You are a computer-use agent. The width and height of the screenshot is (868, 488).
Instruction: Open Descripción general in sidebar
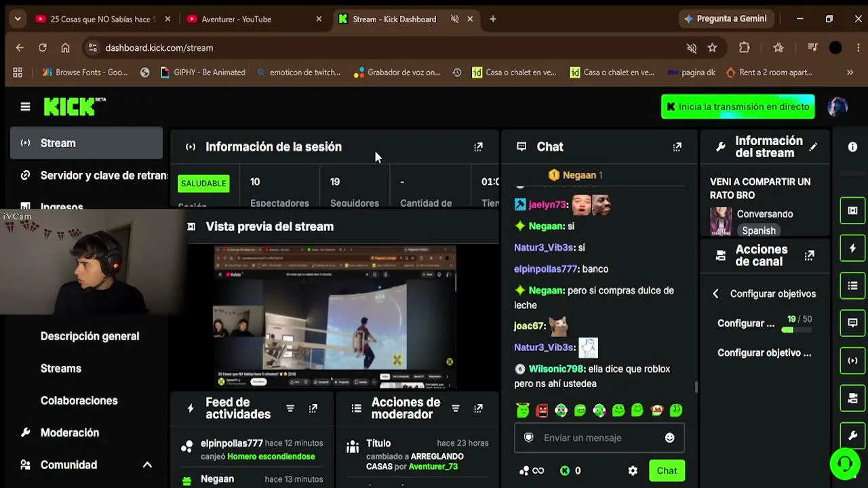[x=90, y=336]
